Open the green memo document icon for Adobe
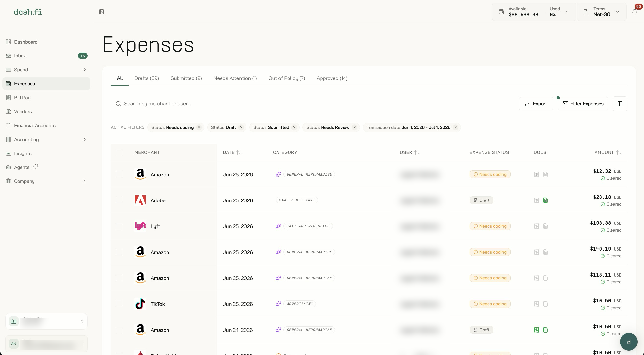 [545, 200]
